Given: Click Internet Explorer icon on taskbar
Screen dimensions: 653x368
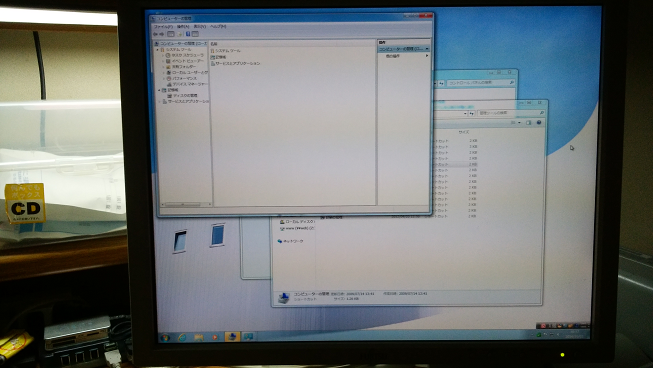Looking at the screenshot, I should tap(182, 337).
